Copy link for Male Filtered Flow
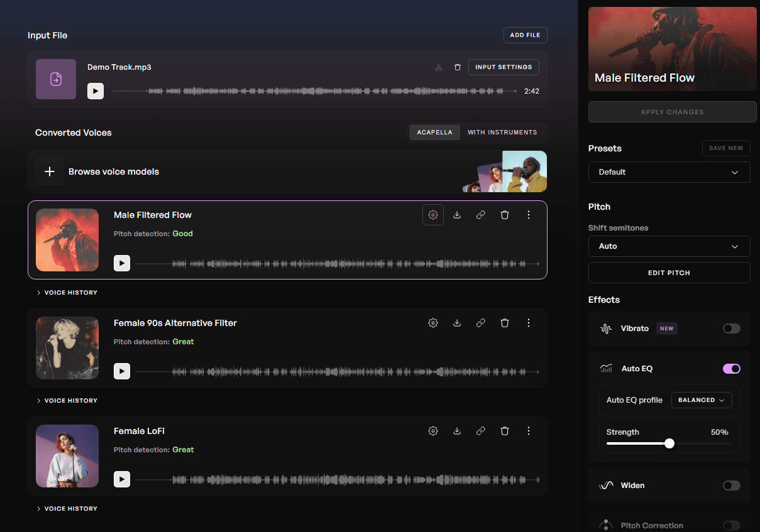 [x=481, y=215]
